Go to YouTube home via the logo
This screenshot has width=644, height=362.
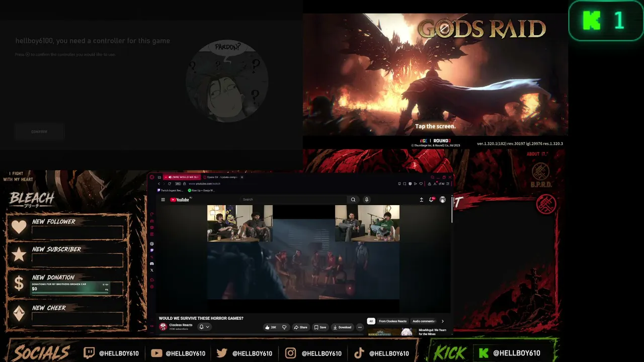[x=180, y=200]
